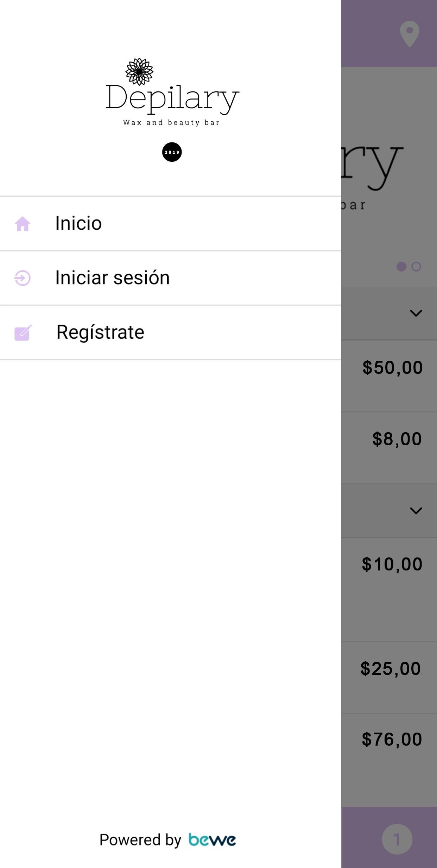The width and height of the screenshot is (437, 868).
Task: Select the $8,00 service row
Action: point(389,447)
